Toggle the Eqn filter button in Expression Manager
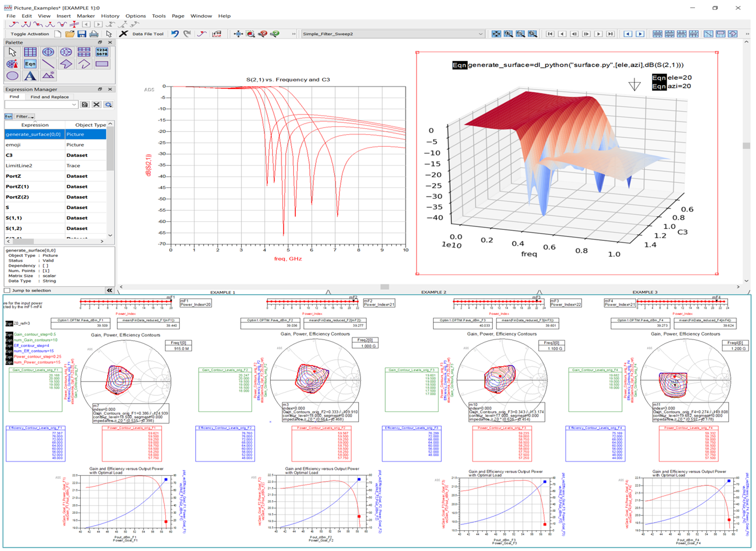The image size is (756, 551). 9,116
